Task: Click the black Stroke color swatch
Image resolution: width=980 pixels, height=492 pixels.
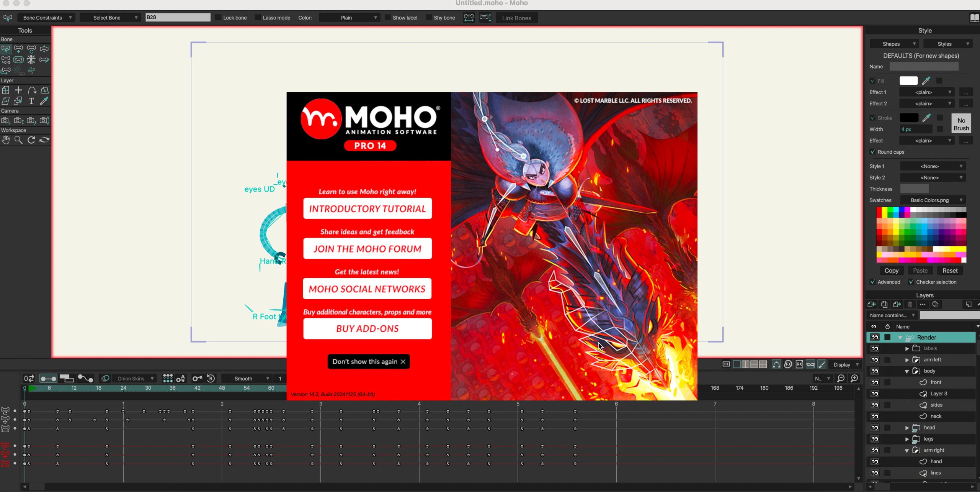Action: (909, 118)
